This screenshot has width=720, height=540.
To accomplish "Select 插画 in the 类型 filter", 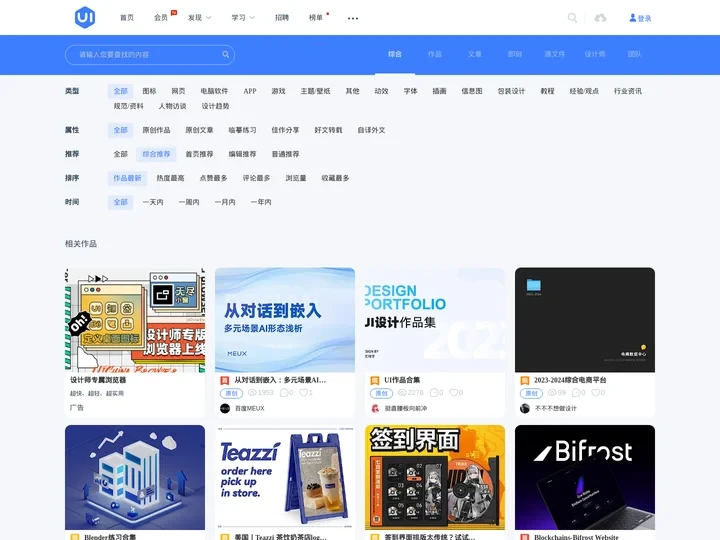I will pyautogui.click(x=439, y=91).
